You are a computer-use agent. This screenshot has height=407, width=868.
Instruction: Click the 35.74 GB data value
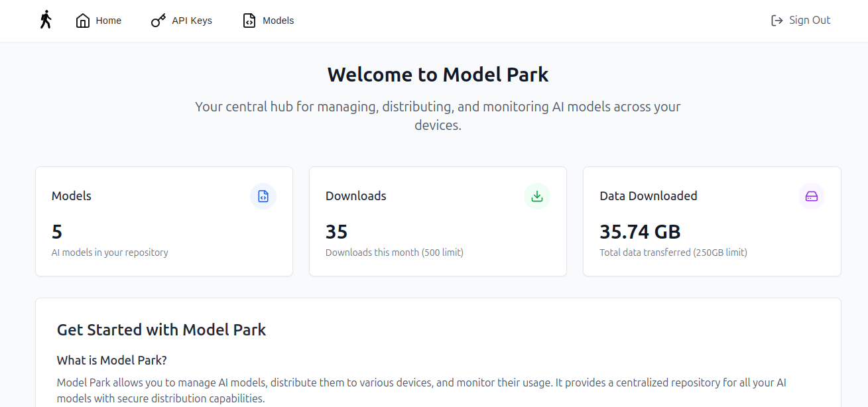click(x=640, y=231)
